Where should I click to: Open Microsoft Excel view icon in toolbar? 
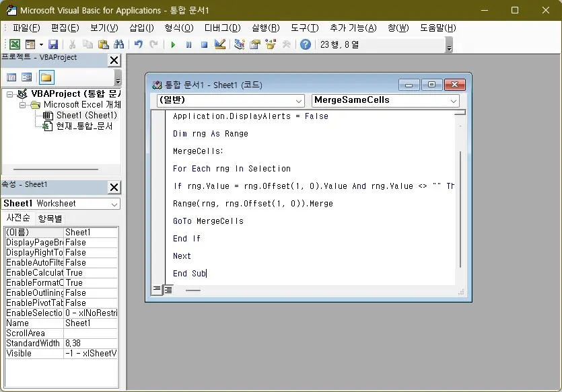[x=15, y=44]
